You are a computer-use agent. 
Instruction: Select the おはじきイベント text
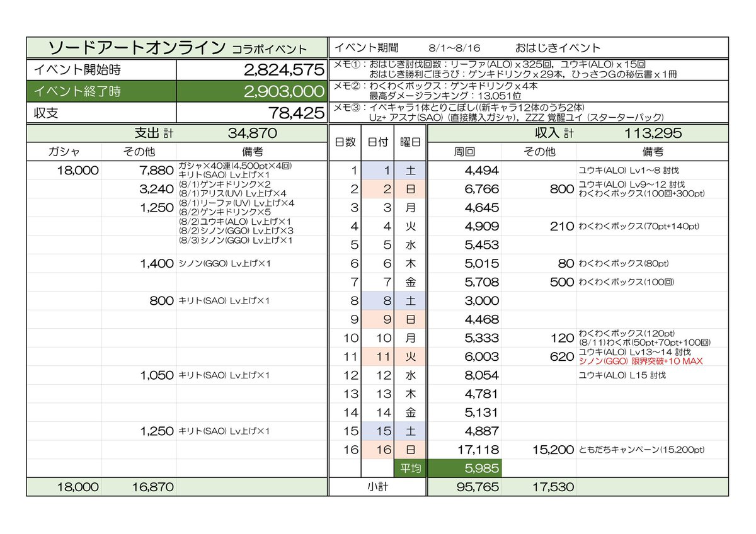click(x=558, y=48)
